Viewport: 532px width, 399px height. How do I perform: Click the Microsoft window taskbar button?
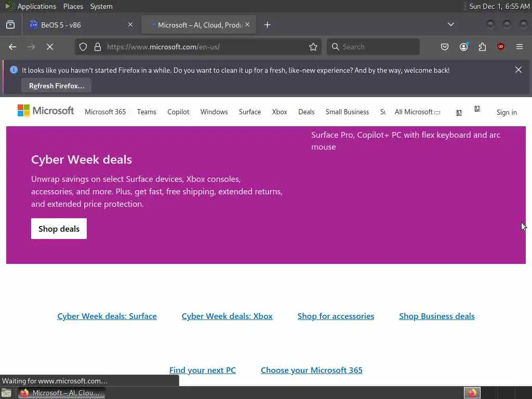tap(62, 393)
